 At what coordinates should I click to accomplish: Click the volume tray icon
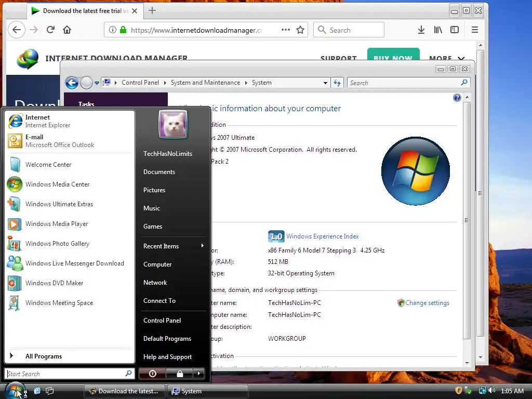click(x=491, y=391)
